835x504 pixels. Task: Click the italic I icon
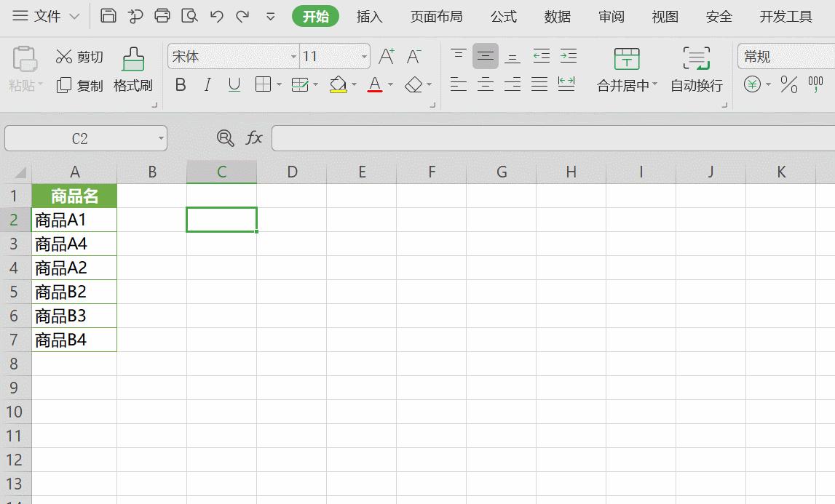pos(207,84)
